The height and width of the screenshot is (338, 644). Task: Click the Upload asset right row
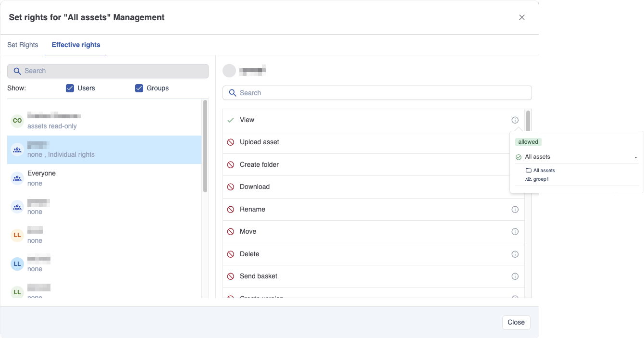pos(373,142)
